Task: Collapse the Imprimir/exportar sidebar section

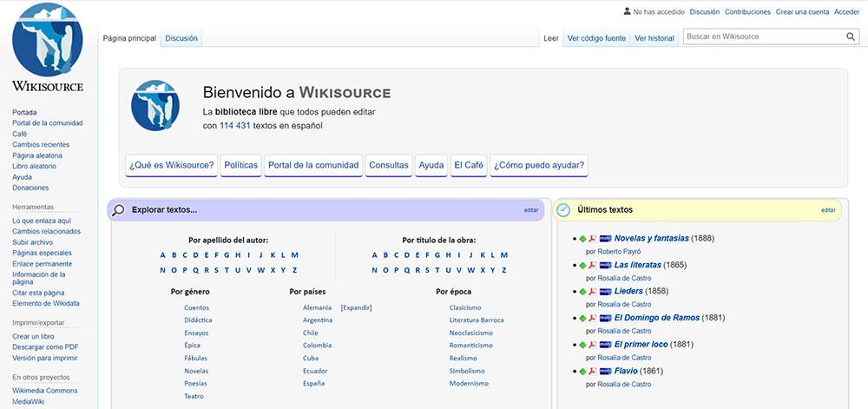Action: click(x=39, y=322)
